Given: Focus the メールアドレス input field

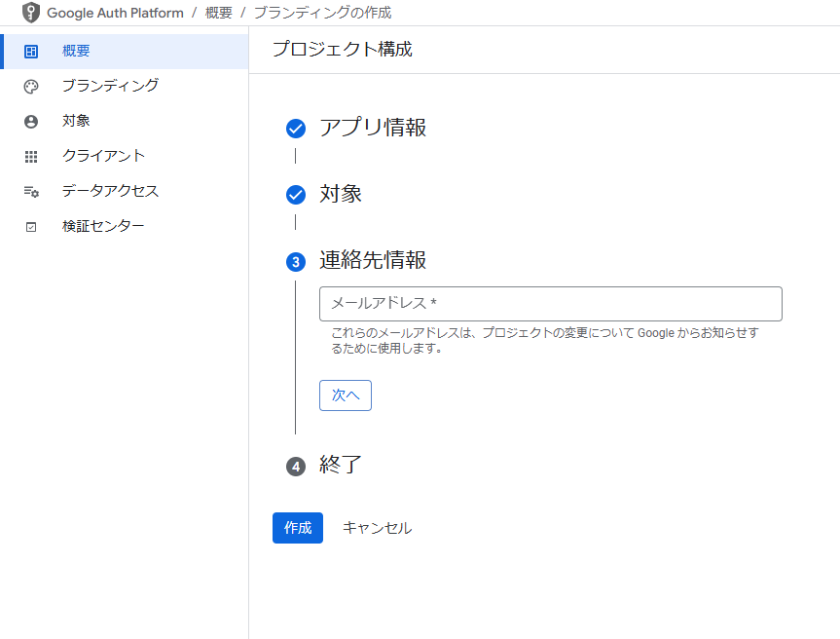Looking at the screenshot, I should 550,304.
